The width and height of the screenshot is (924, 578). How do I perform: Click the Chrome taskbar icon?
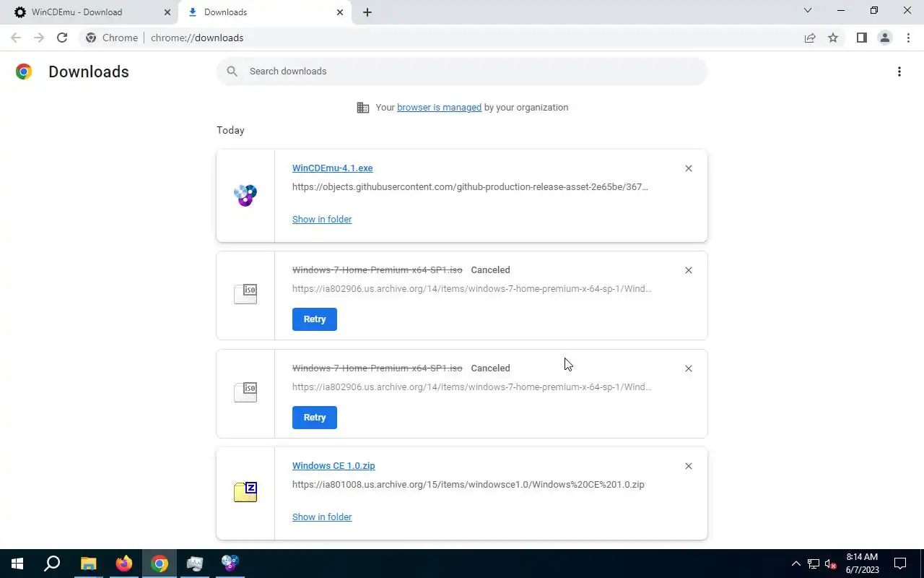(x=160, y=564)
